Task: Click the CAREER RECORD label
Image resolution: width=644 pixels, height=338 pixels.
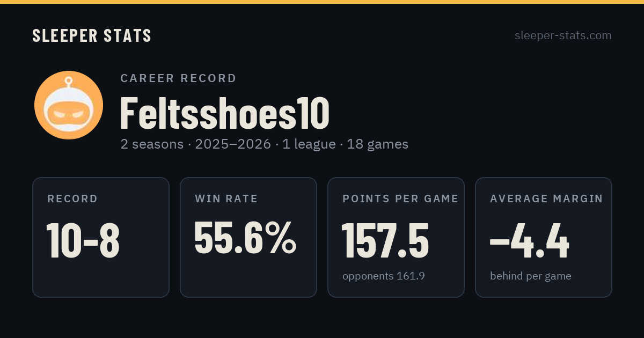Action: [178, 78]
